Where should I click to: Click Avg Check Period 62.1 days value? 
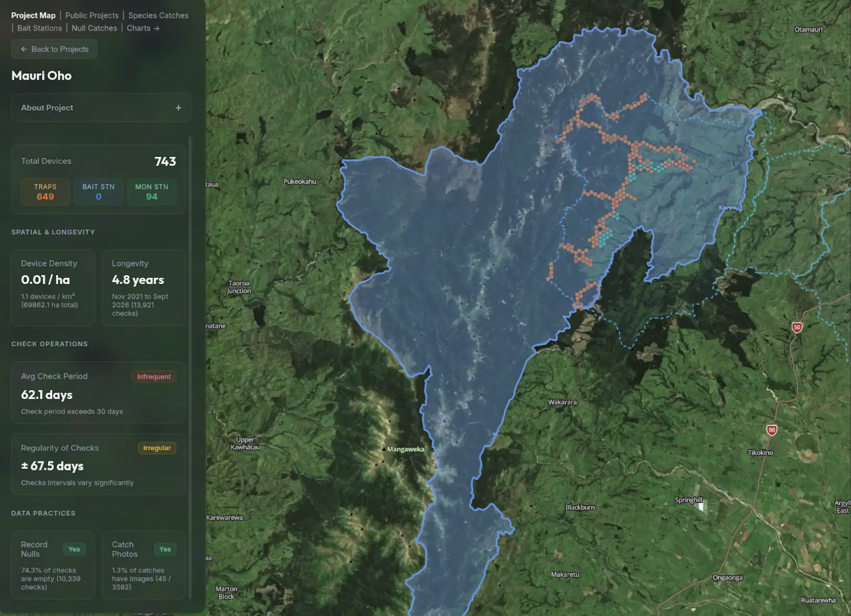click(47, 395)
